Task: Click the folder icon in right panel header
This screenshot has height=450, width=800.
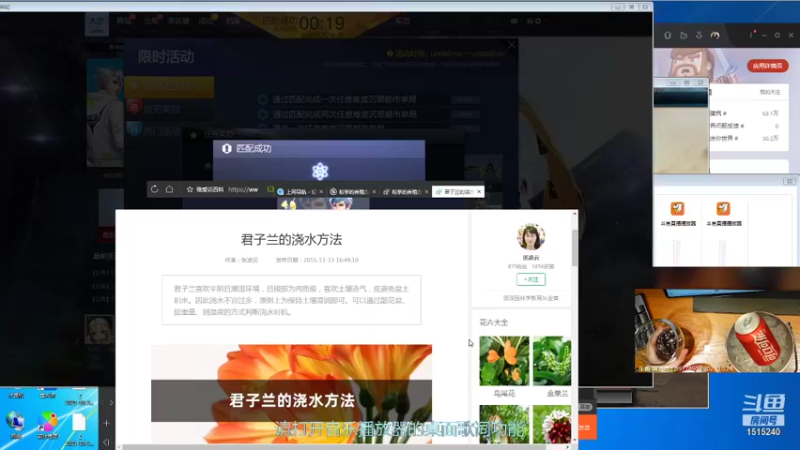Action: coord(683,35)
